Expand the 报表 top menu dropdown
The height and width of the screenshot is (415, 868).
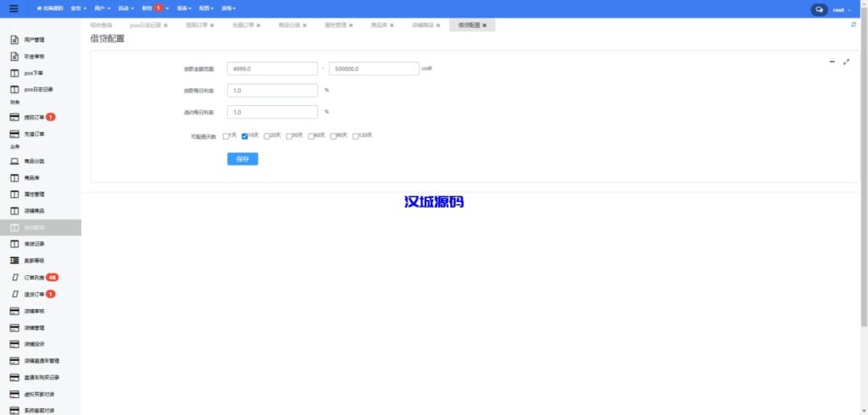[184, 8]
